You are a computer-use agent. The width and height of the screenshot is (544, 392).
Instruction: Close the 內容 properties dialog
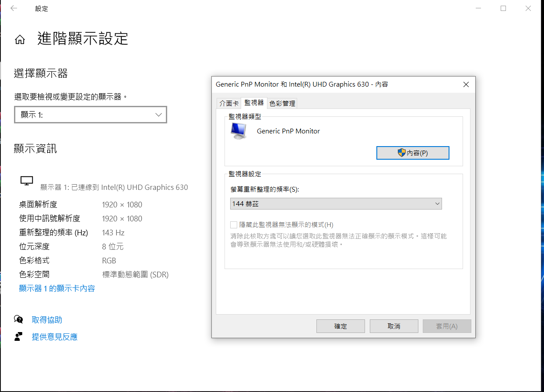tap(466, 84)
